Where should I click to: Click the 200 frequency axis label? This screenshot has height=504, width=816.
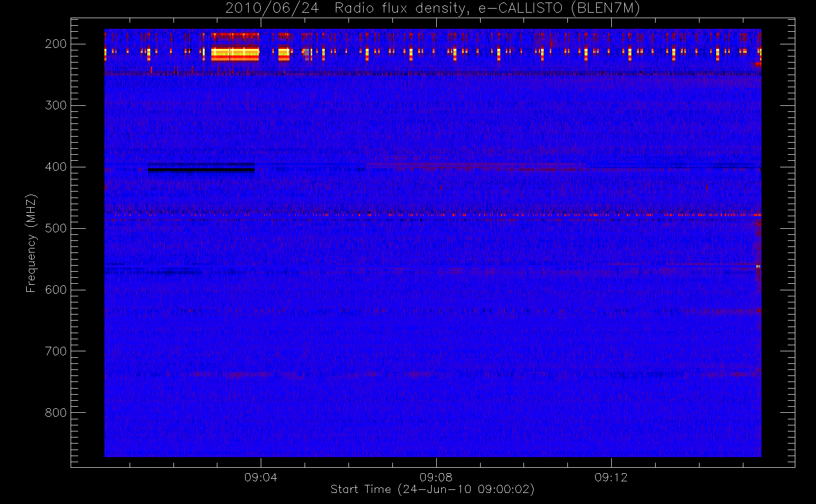[55, 44]
